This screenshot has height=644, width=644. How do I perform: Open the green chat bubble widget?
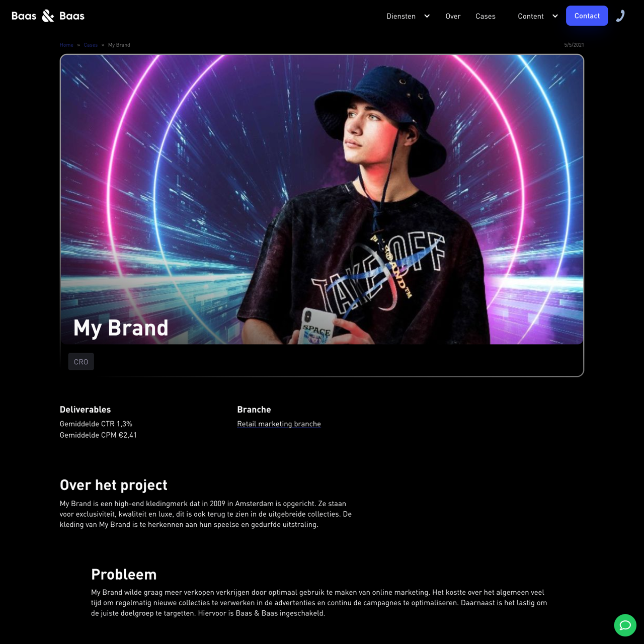tap(625, 625)
